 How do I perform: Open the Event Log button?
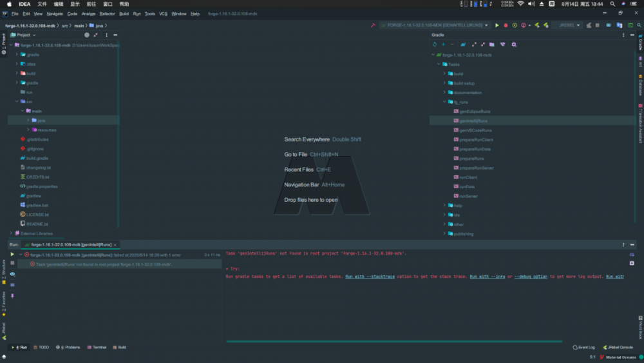coord(583,347)
